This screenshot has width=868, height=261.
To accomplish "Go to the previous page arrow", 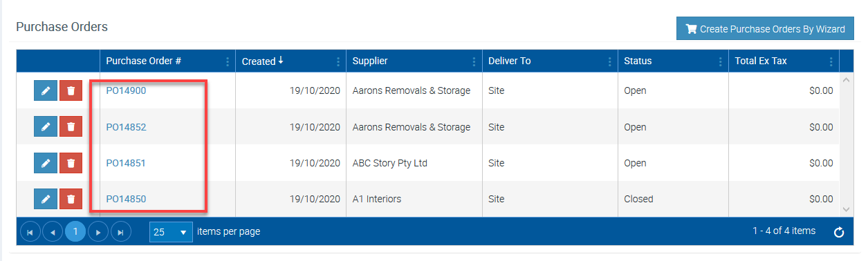I will tap(53, 232).
